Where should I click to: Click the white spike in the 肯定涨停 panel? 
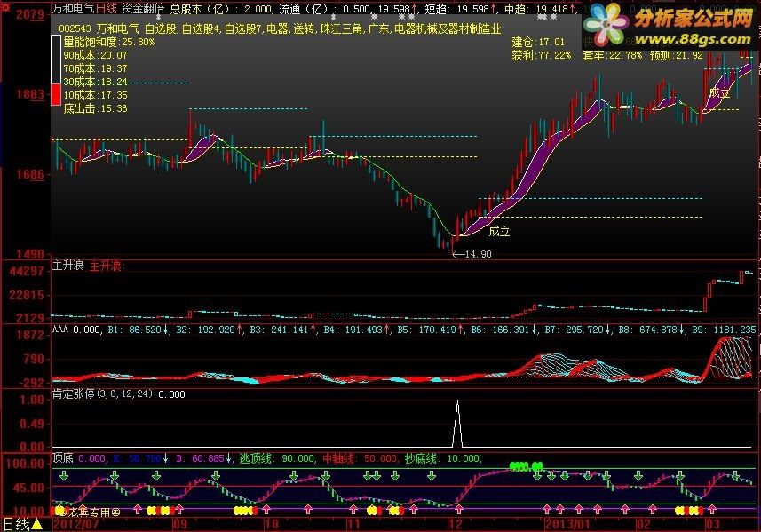[457, 424]
